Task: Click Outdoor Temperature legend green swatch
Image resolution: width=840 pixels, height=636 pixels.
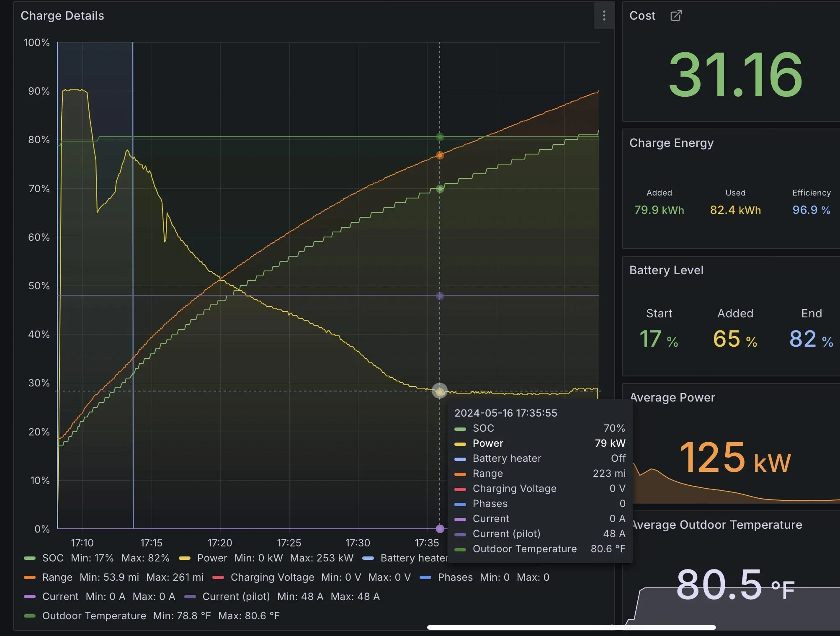Action: tap(30, 616)
